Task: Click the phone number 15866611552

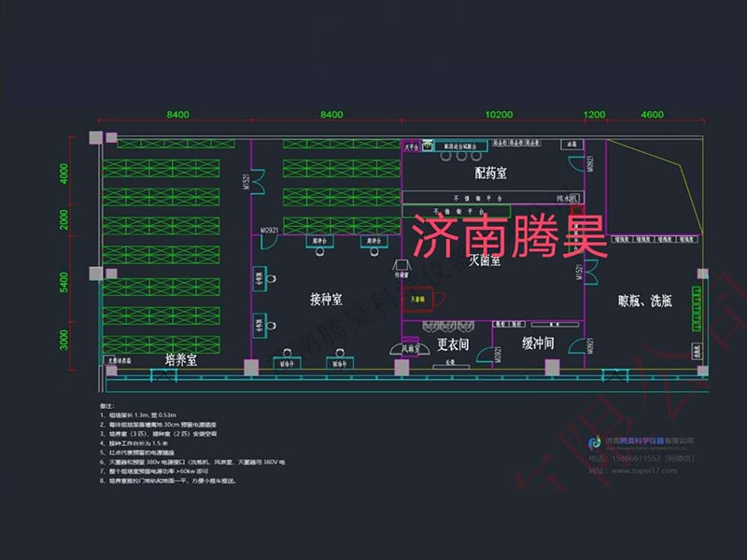Action: tap(638, 457)
